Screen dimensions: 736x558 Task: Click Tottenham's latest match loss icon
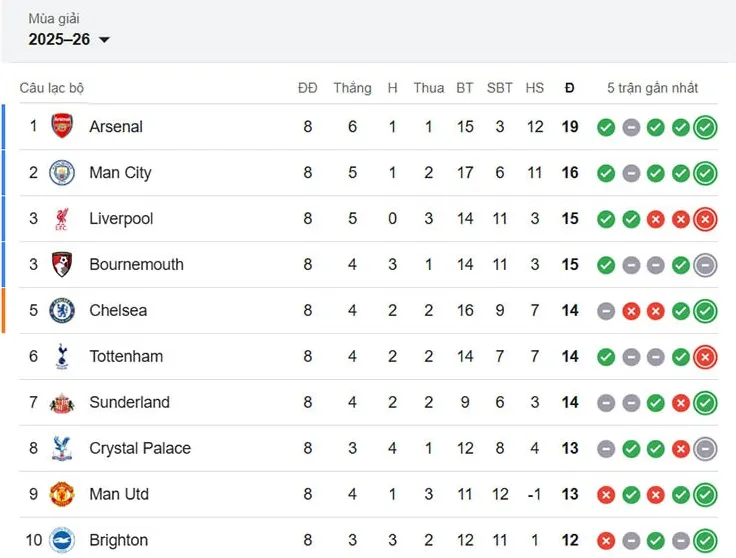click(705, 356)
